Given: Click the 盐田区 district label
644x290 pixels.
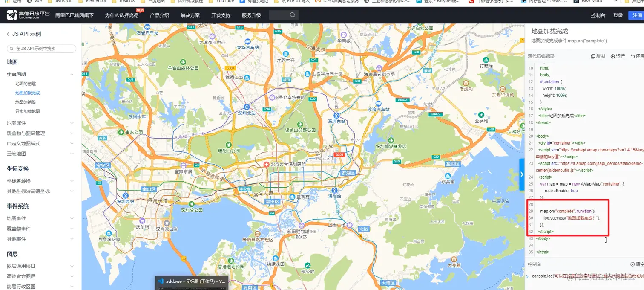Looking at the screenshot, I should pos(453,164).
